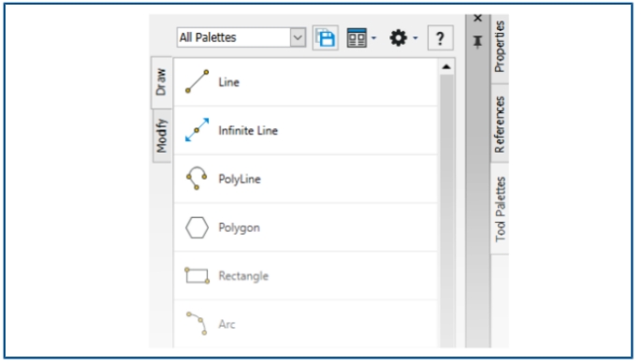Select the Infinite Line tool icon
Screen dimensions: 641x364
pos(197,130)
